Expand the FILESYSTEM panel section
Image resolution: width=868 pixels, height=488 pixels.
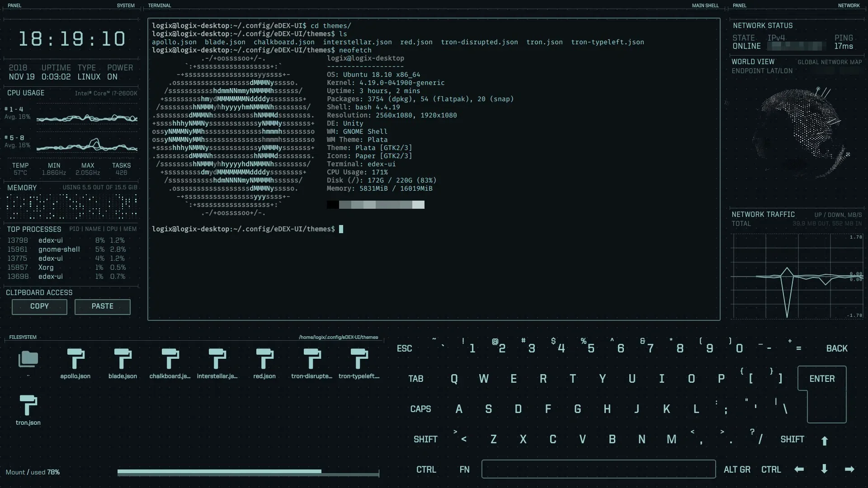pos(23,337)
